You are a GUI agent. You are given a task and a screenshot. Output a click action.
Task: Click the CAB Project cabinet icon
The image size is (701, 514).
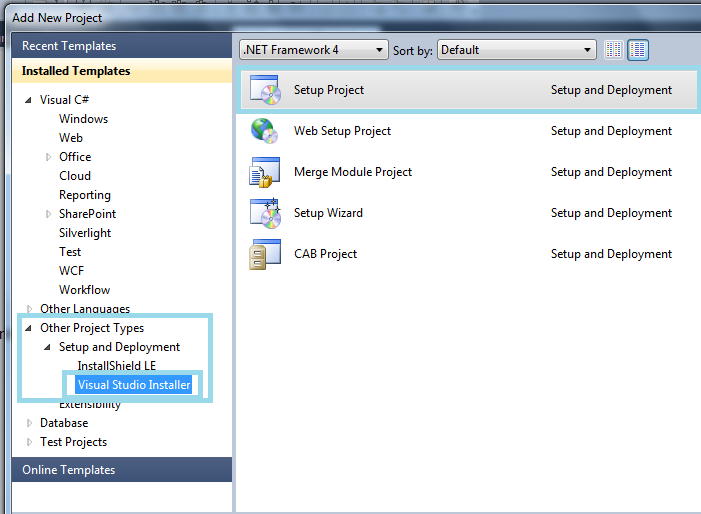point(265,254)
